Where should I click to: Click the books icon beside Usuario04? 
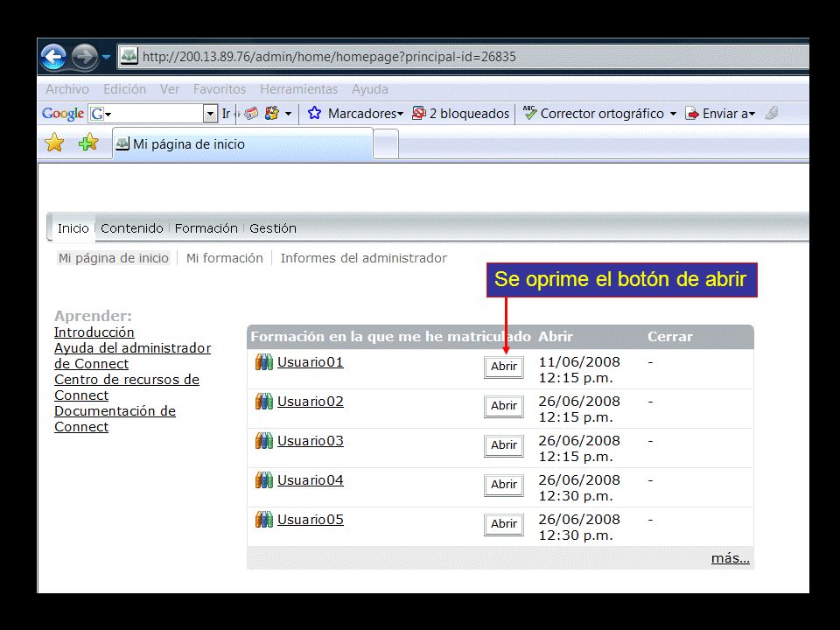click(264, 480)
